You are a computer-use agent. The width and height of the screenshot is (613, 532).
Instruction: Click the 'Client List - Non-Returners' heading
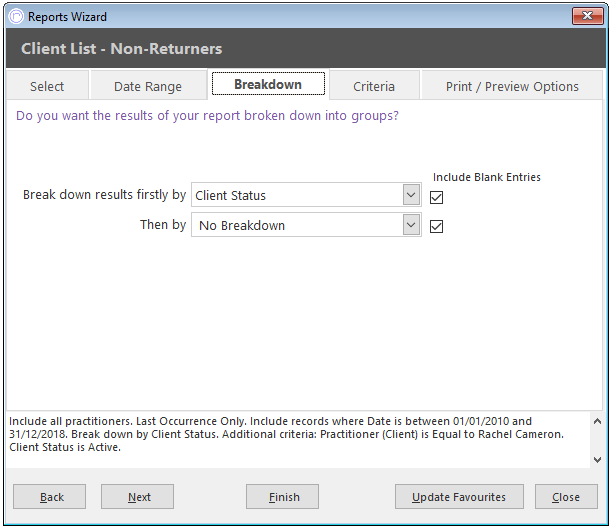coord(122,49)
